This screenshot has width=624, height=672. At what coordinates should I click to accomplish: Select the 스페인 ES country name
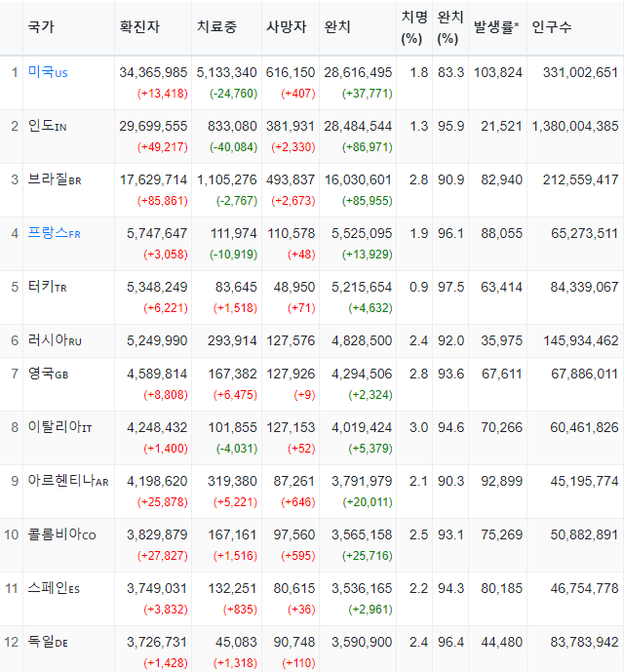[x=54, y=588]
